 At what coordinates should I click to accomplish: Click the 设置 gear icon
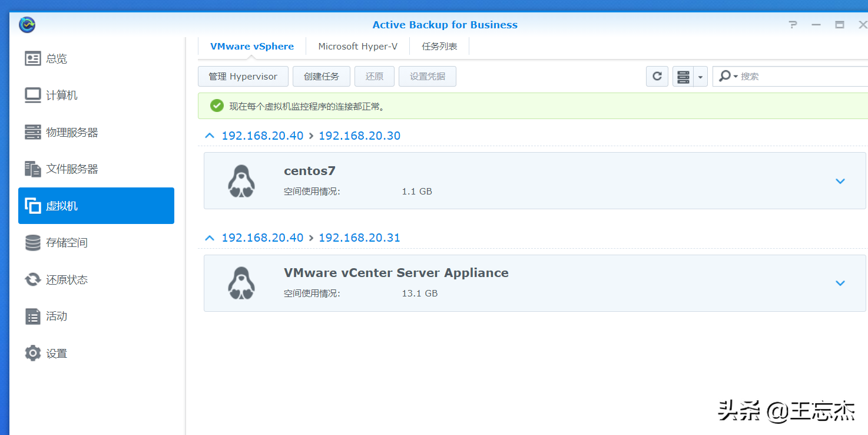tap(33, 353)
